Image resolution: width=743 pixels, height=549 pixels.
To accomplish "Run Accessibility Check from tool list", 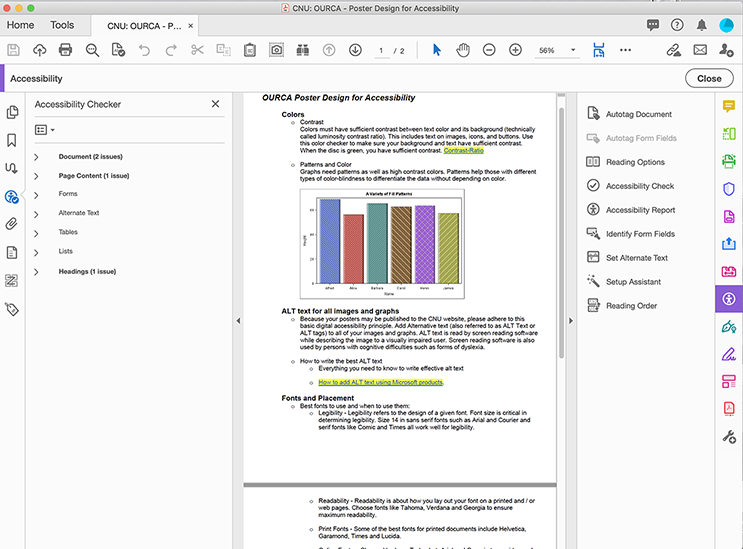I will (x=639, y=186).
